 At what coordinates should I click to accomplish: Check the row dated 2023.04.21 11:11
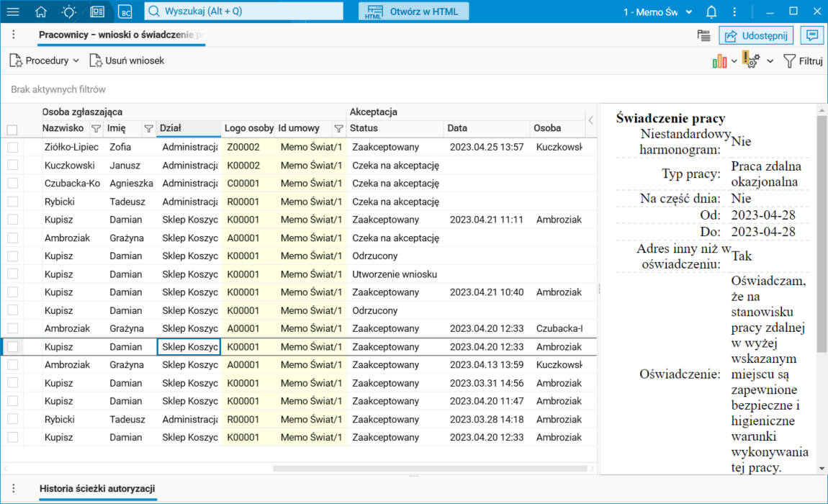coord(13,220)
